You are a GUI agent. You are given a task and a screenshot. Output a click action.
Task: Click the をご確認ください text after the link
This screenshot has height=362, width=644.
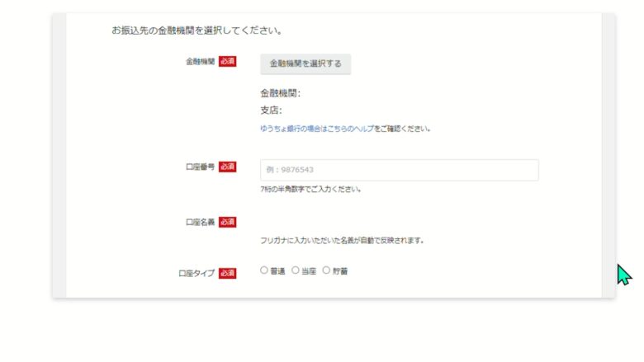402,129
